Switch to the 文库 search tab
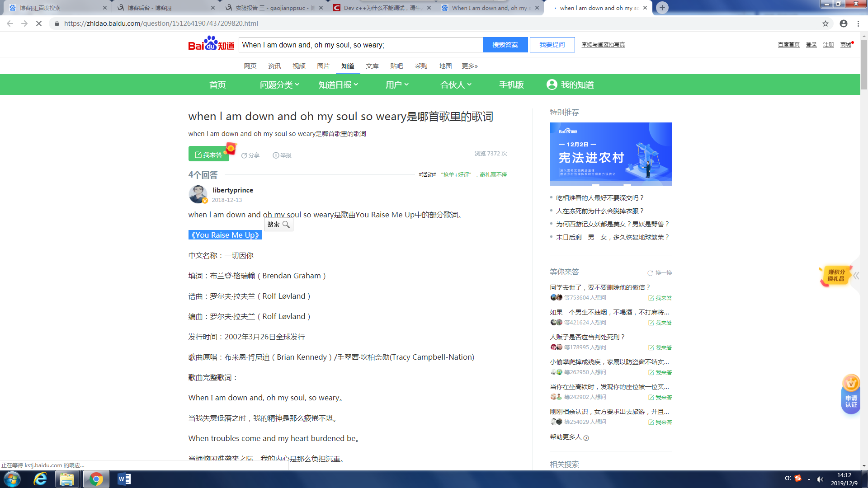 (x=372, y=66)
